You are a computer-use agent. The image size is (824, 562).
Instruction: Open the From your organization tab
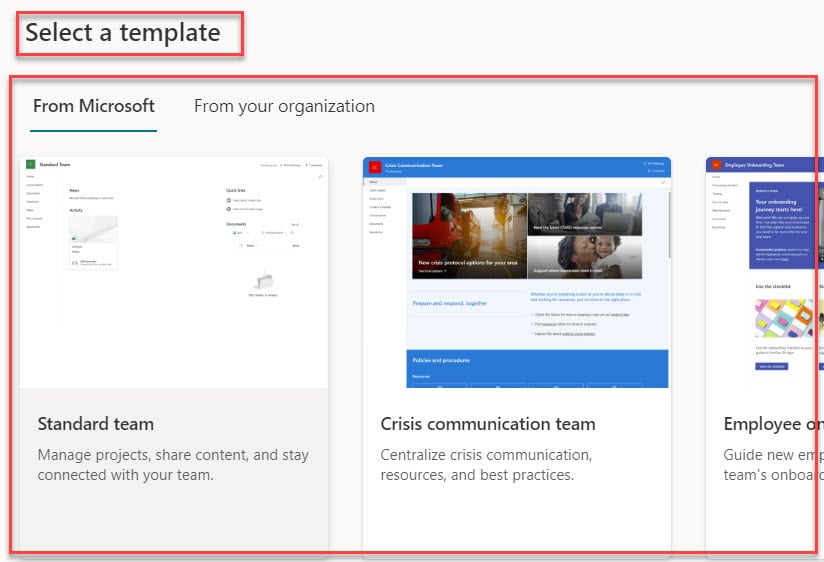284,106
